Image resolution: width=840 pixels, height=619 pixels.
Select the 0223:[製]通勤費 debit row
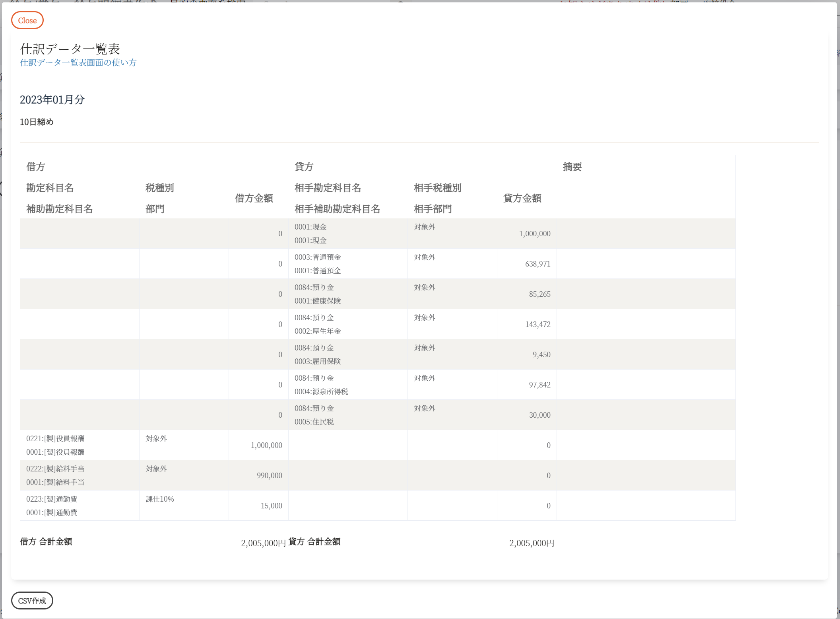point(52,499)
